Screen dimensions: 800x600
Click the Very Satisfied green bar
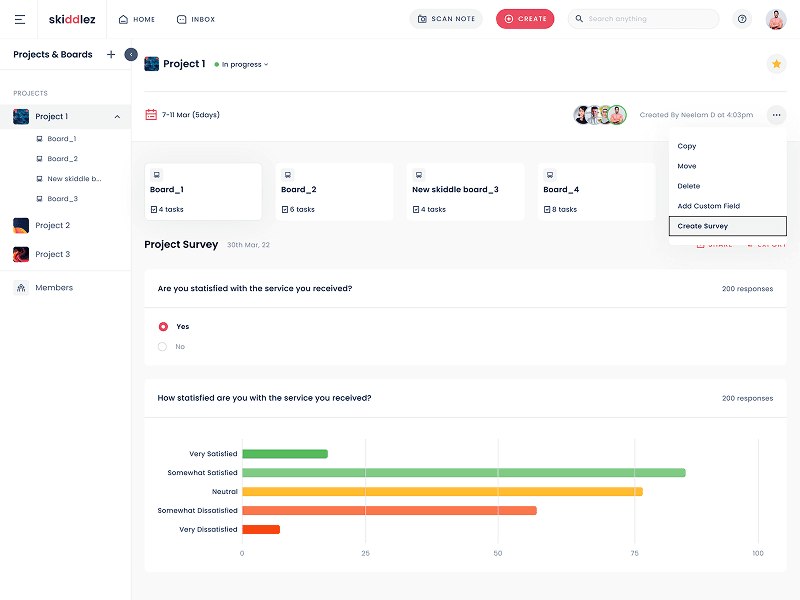285,454
